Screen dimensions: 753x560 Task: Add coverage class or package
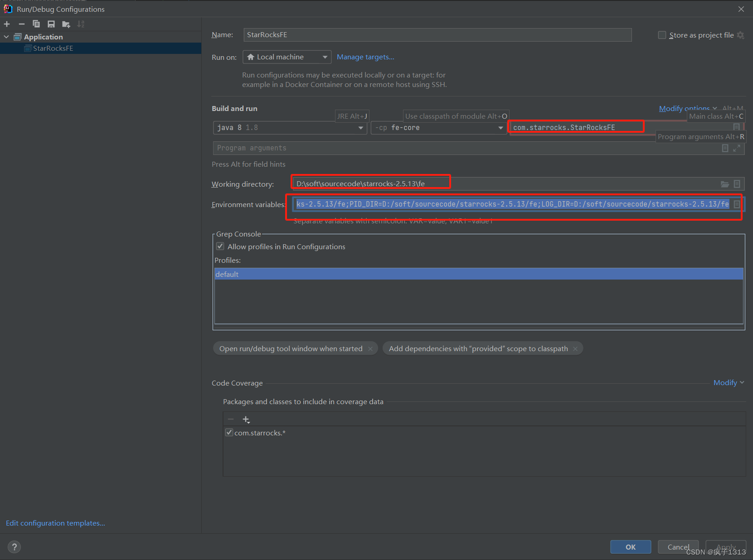[246, 419]
